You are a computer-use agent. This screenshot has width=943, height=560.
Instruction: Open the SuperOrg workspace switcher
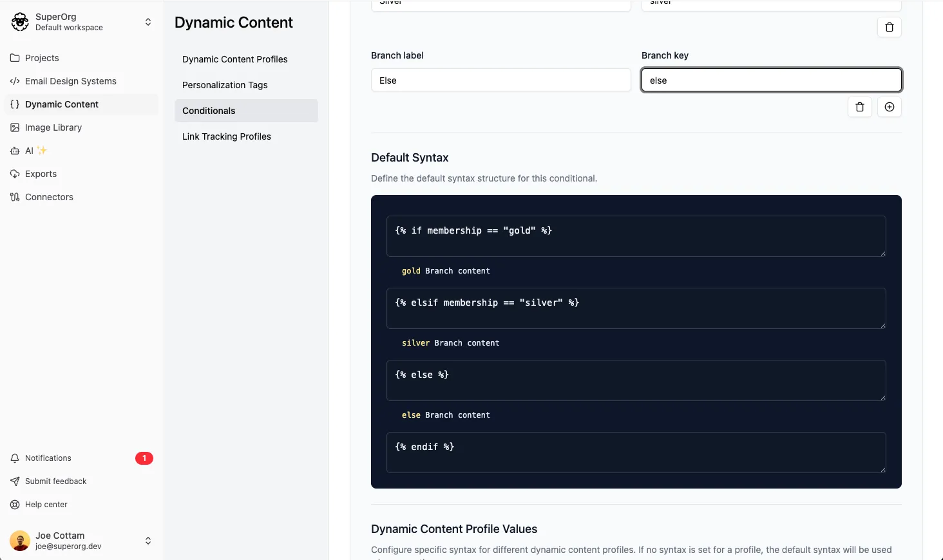coord(148,21)
